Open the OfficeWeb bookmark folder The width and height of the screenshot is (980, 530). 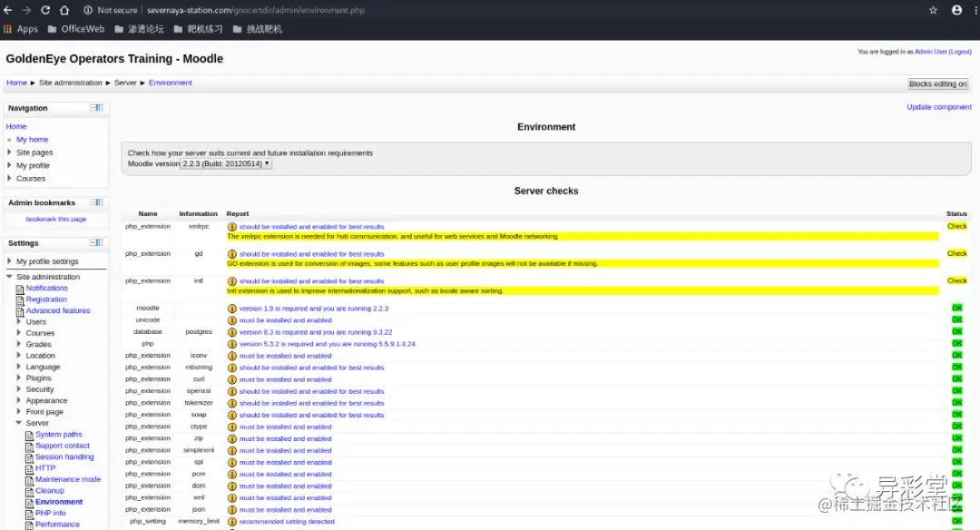[76, 29]
